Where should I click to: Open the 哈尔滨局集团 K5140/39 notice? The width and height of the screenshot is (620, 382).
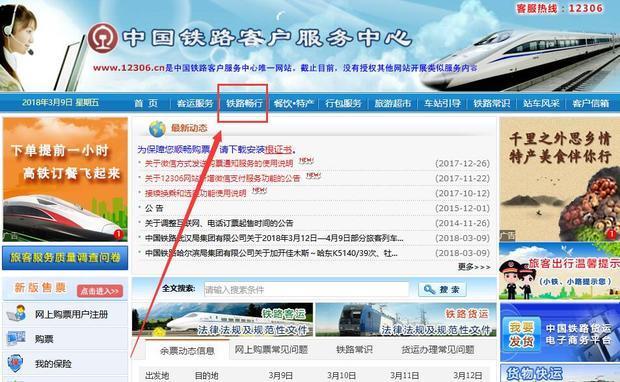tap(271, 253)
